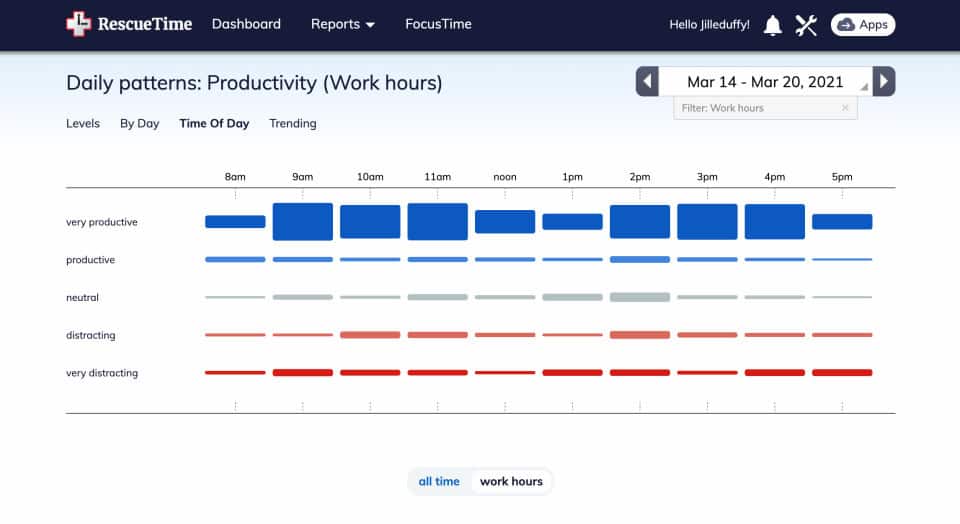Remove the Work hours filter

845,108
